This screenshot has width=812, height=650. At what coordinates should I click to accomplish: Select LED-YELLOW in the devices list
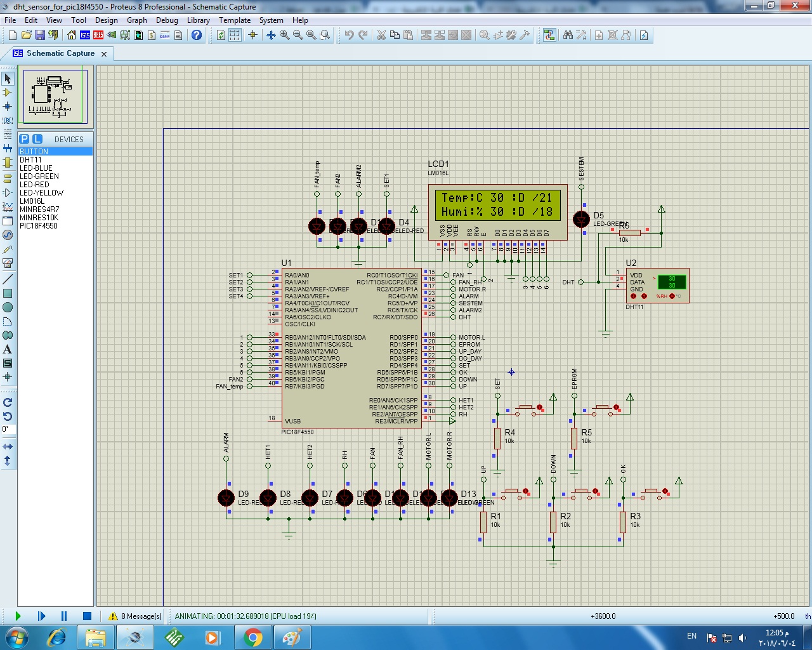pos(55,193)
